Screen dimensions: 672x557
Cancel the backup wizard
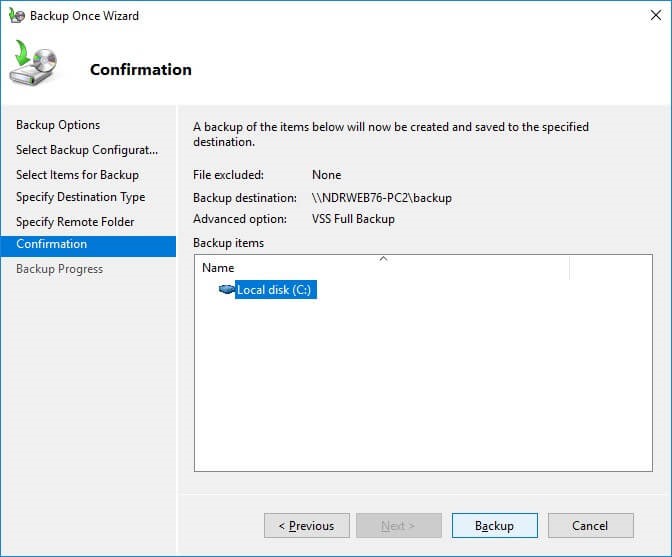pyautogui.click(x=591, y=525)
